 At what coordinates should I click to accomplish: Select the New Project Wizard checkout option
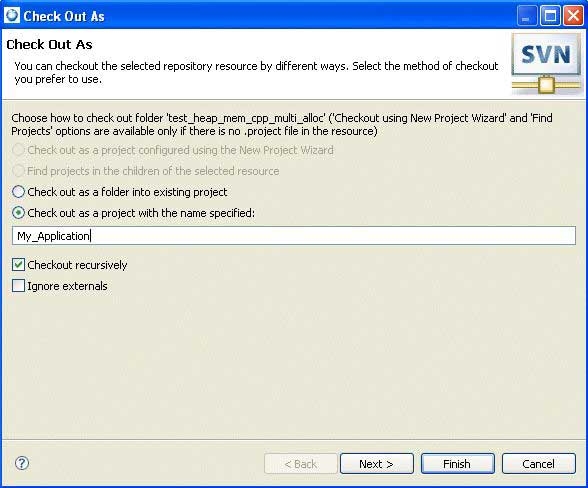[173, 150]
